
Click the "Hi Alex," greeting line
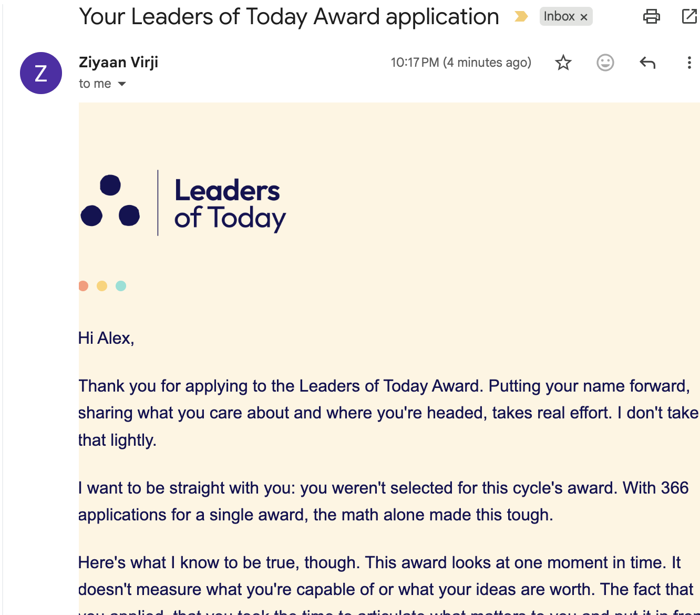106,338
